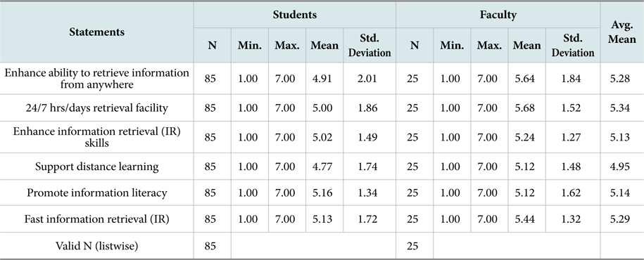
Task: Select the Faculty group header
Action: [x=498, y=15]
